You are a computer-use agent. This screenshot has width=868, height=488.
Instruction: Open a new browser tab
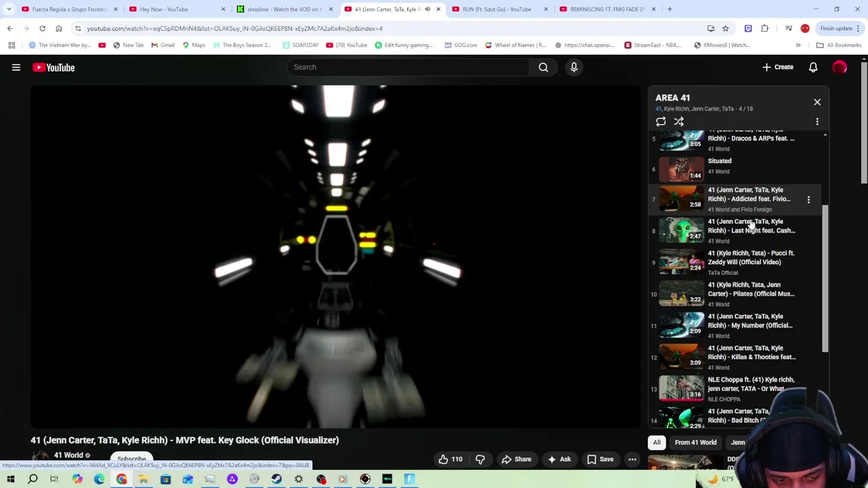tap(669, 9)
